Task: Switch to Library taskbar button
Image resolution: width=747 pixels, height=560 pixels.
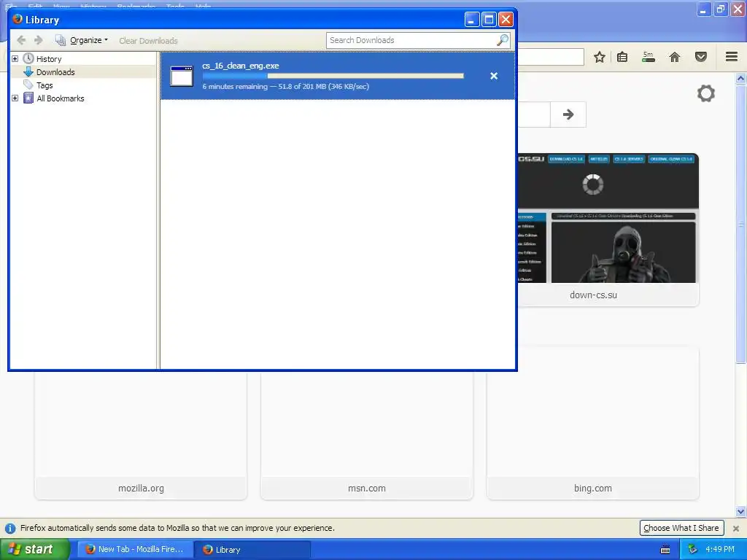Action: 252,550
